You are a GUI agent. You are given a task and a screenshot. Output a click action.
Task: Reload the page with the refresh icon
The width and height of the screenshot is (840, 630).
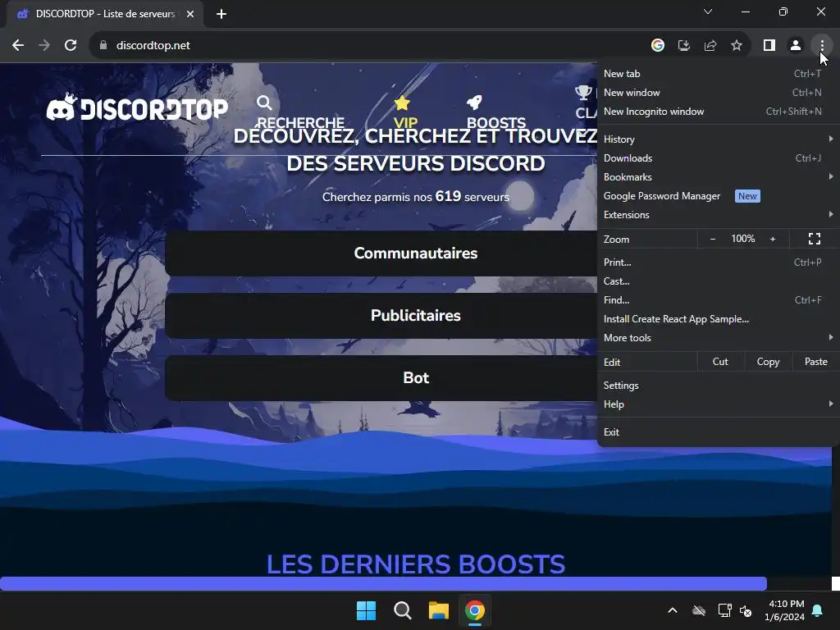(x=71, y=46)
